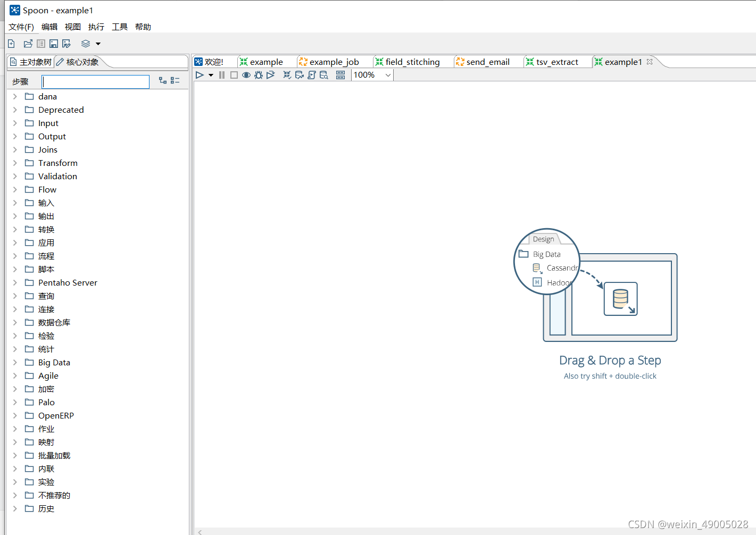This screenshot has height=535, width=756.
Task: Expand the Joins folder
Action: [15, 149]
